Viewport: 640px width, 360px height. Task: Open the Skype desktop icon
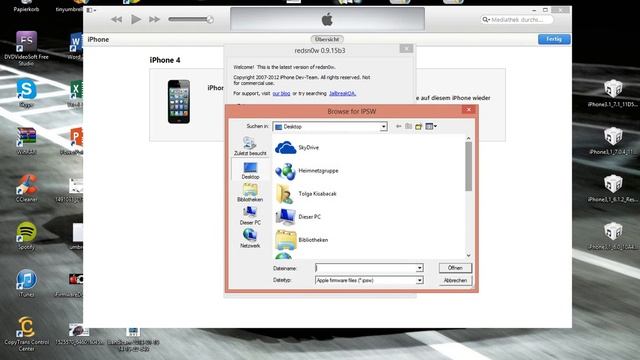point(26,93)
